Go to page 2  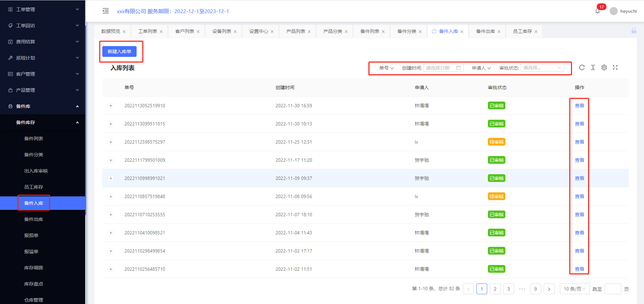click(495, 289)
